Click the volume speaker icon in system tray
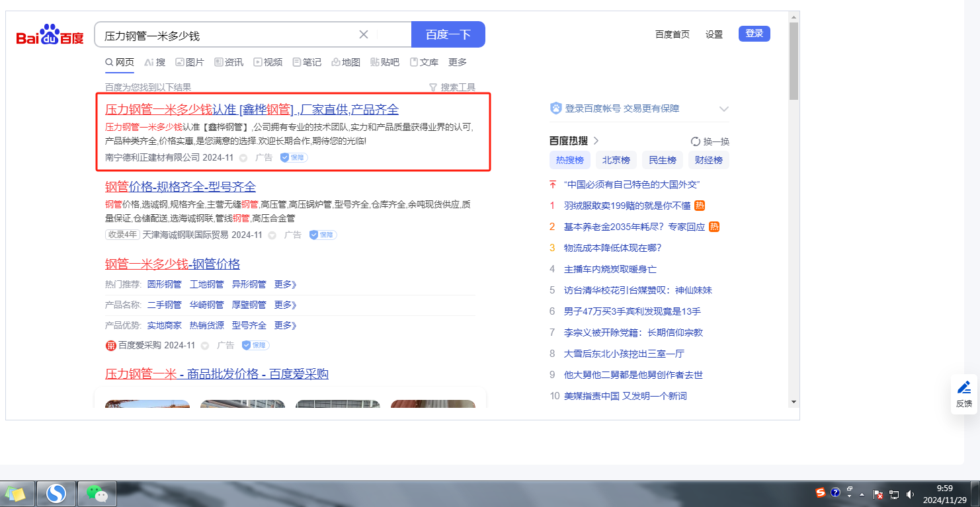980x507 pixels. point(910,494)
